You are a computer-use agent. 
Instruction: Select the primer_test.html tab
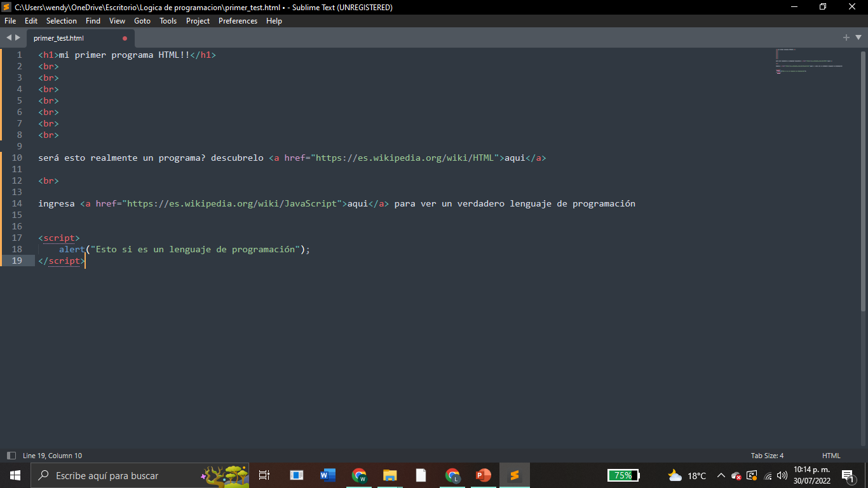pyautogui.click(x=79, y=38)
